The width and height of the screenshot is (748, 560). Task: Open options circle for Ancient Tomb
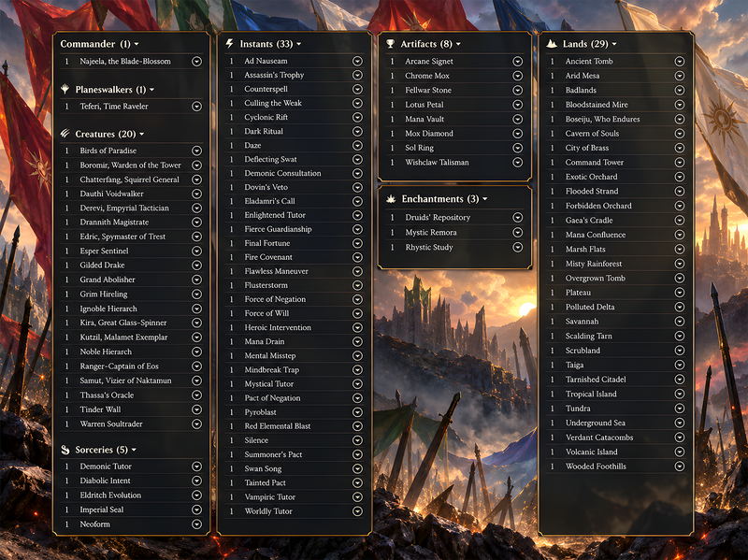[x=680, y=62]
